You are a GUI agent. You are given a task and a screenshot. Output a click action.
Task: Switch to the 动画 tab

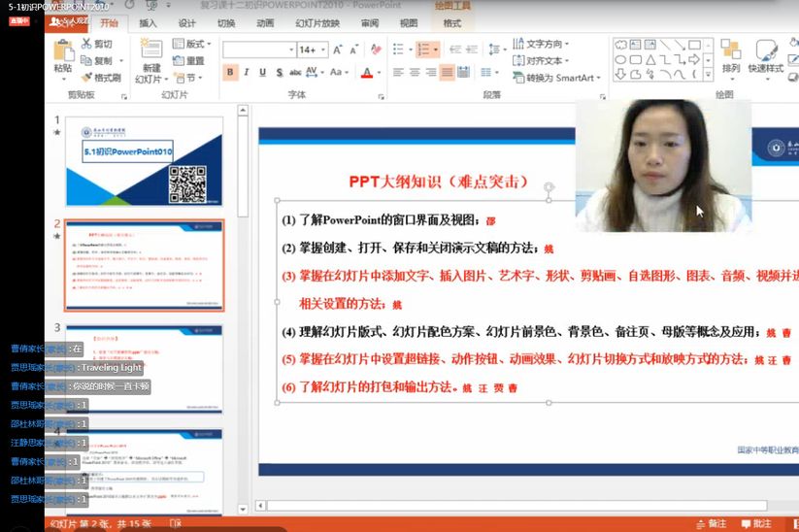click(x=265, y=23)
